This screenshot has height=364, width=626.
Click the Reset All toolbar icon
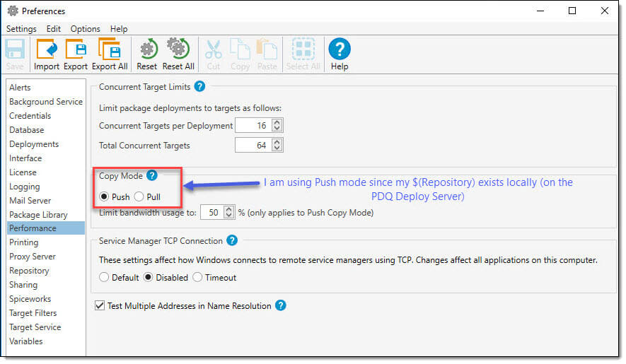(x=178, y=54)
